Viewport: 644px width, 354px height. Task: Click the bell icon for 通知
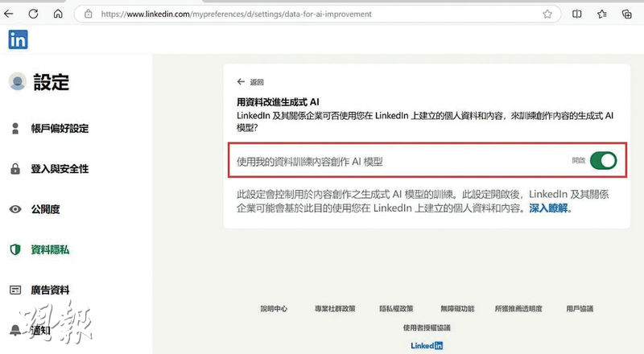[15, 330]
